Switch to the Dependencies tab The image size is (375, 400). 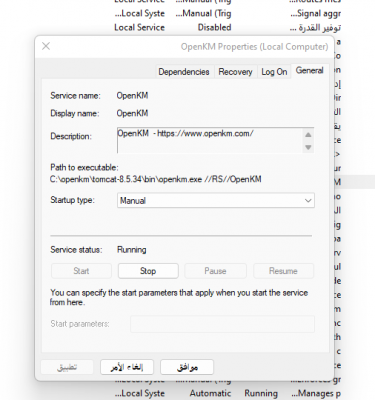(184, 72)
